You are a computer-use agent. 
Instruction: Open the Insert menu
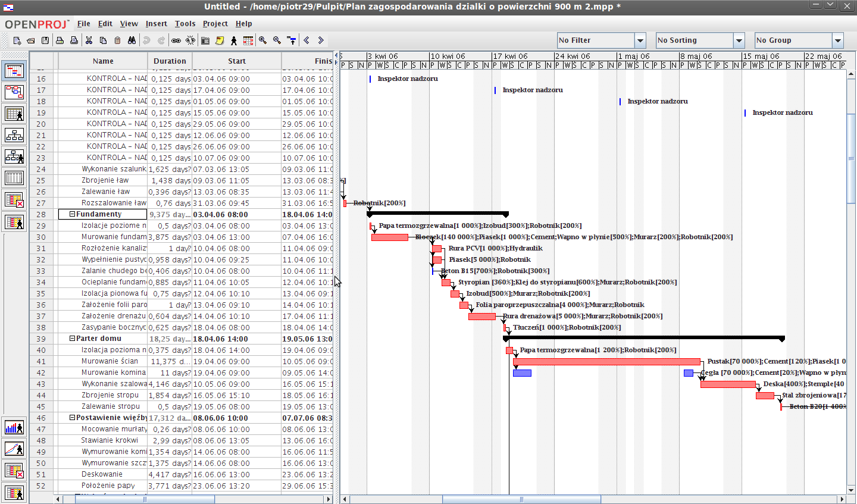[157, 24]
